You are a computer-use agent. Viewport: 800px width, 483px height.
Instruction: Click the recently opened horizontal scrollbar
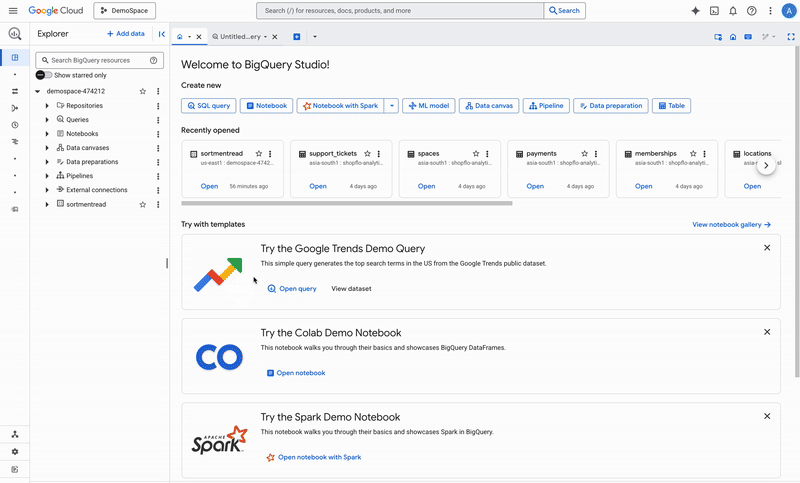(x=347, y=203)
